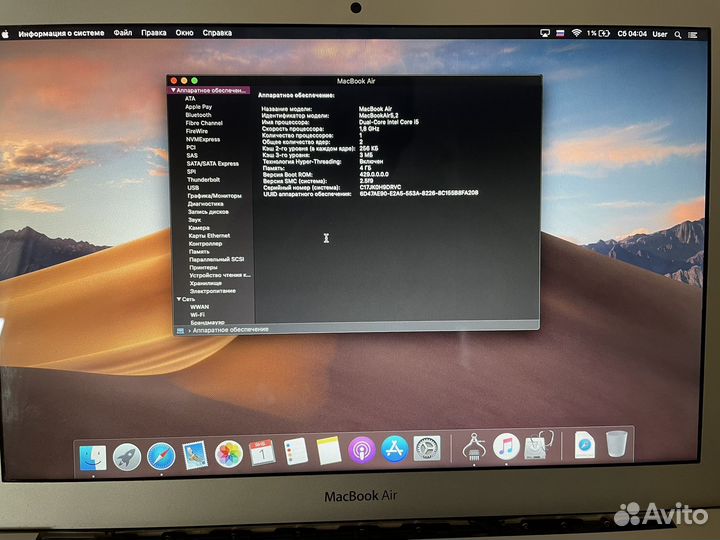The image size is (720, 540).
Task: Open System Preferences gear in Dock
Action: 427,448
